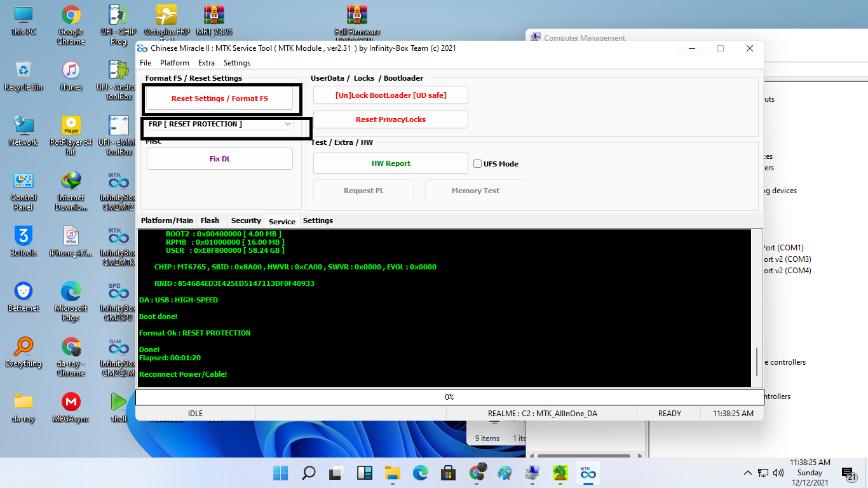Open the notification center with 21 badge
Screen dimensions: 868x488
[x=849, y=474]
